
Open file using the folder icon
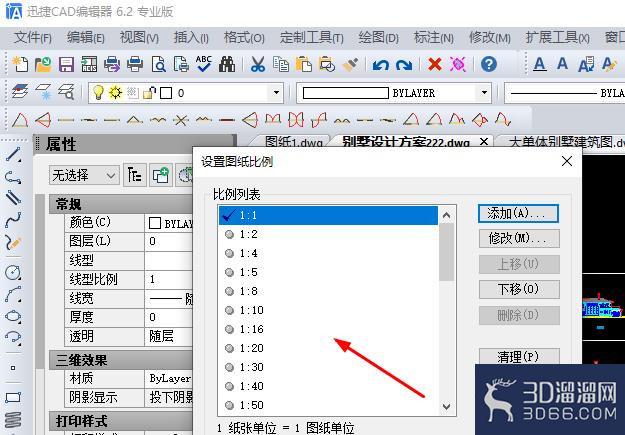tap(43, 64)
